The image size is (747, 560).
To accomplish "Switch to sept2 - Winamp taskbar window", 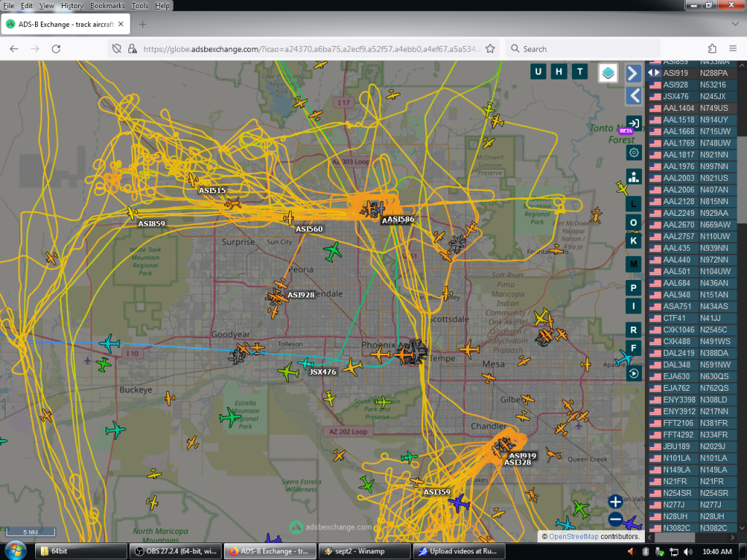I will click(364, 551).
